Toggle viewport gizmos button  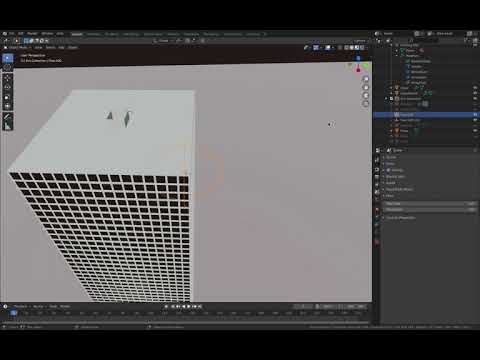[x=316, y=48]
